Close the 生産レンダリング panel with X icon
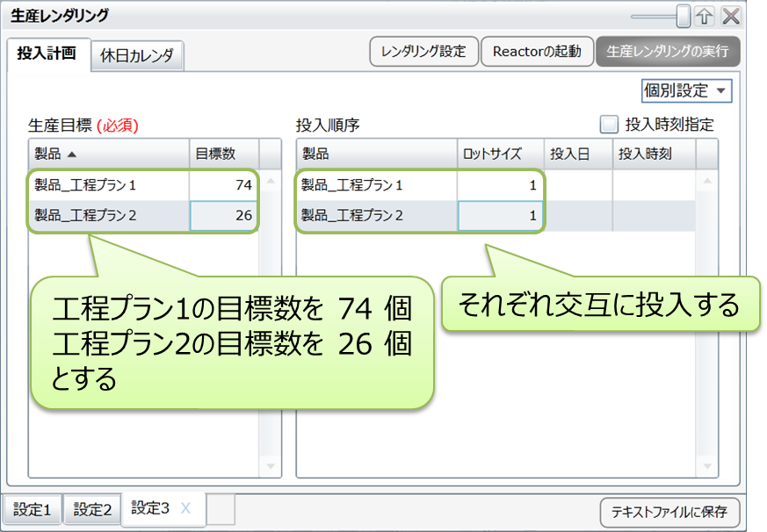The height and width of the screenshot is (532, 767). click(x=730, y=17)
